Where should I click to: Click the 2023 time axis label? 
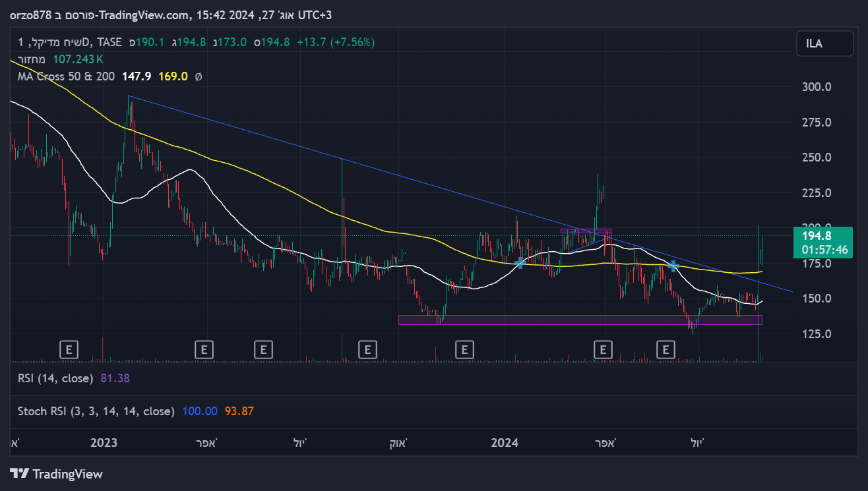click(104, 442)
